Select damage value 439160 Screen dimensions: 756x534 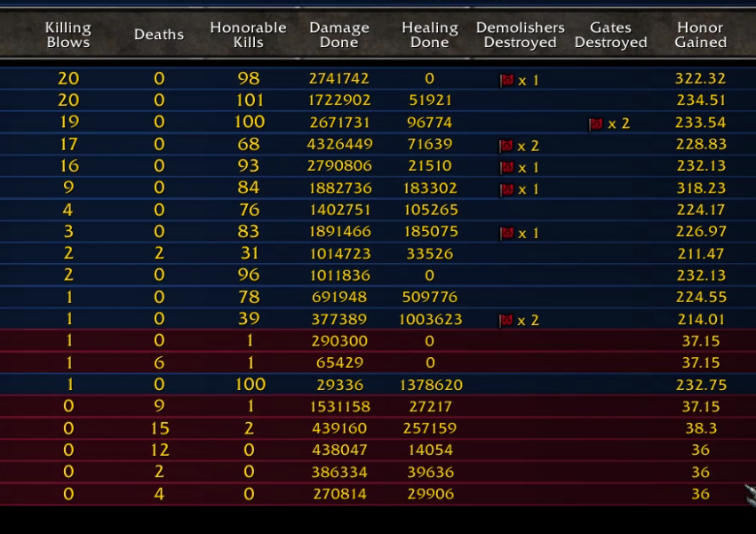(x=339, y=428)
